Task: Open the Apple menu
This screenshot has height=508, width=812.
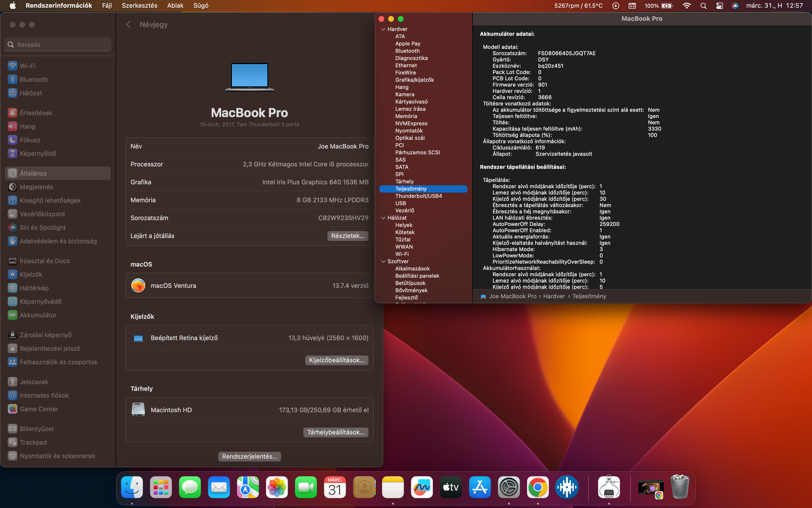Action: 12,6
